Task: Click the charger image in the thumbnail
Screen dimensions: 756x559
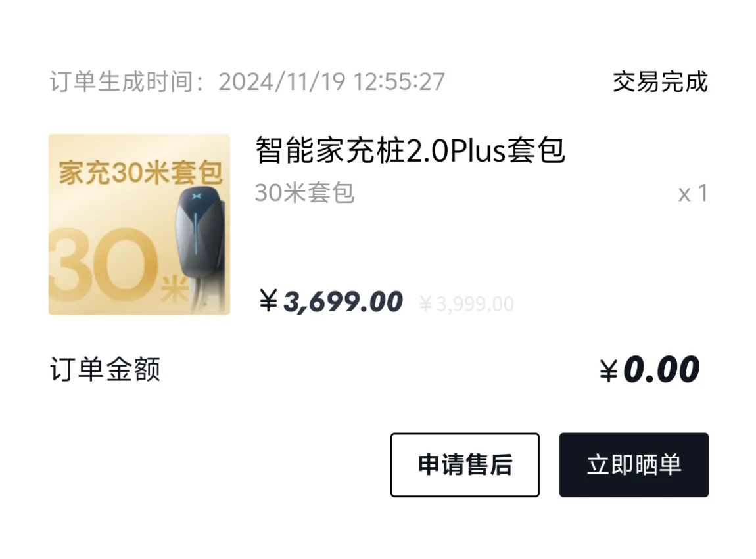Action: pos(200,247)
